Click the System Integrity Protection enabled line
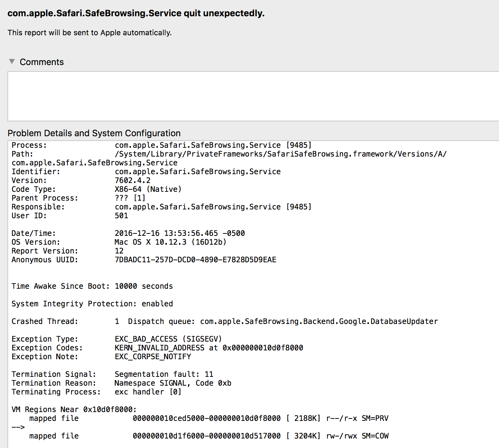Screen dimensions: 499x448 [92, 304]
